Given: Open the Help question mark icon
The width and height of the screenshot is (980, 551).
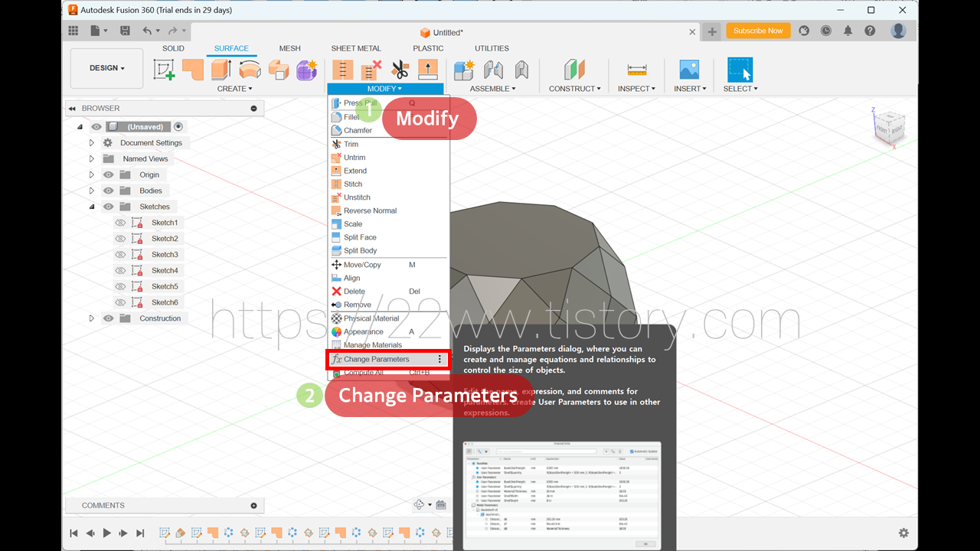Looking at the screenshot, I should (870, 31).
